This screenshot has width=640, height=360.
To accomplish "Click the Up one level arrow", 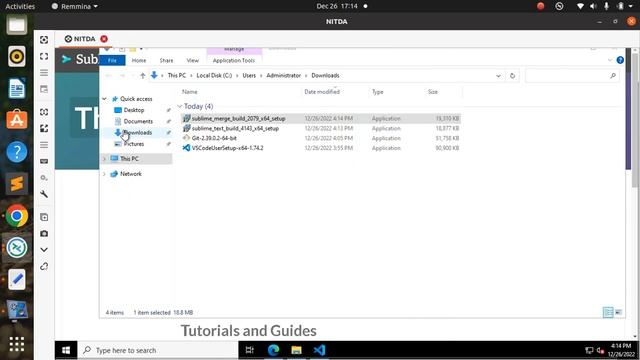I will point(142,76).
